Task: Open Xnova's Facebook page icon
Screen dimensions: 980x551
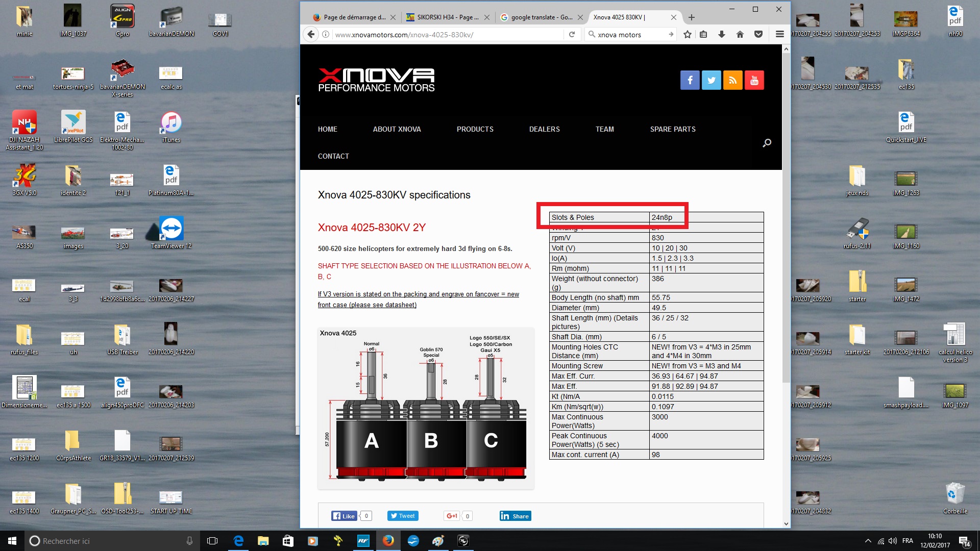Action: (x=690, y=80)
